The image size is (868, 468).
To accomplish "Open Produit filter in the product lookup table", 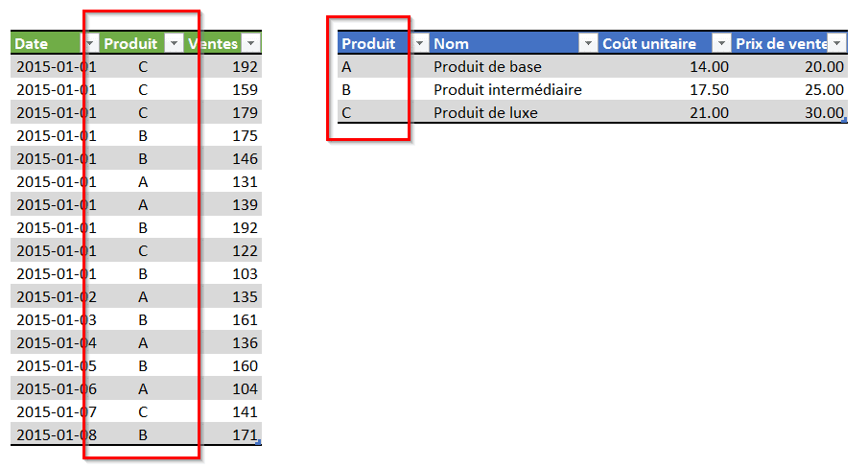I will (419, 44).
